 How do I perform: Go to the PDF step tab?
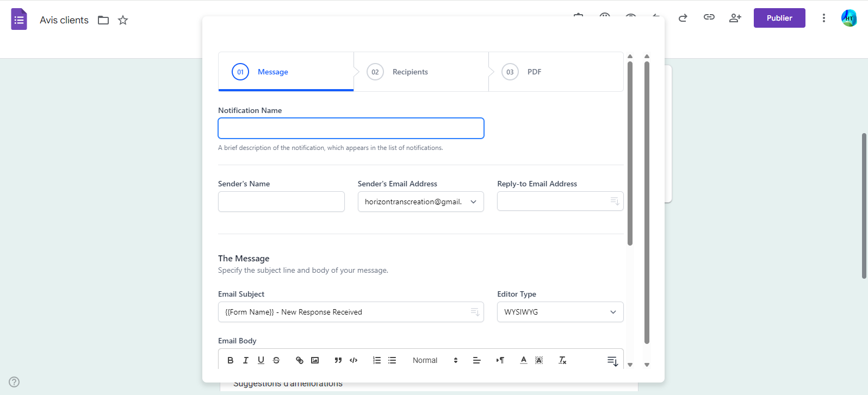(x=534, y=72)
